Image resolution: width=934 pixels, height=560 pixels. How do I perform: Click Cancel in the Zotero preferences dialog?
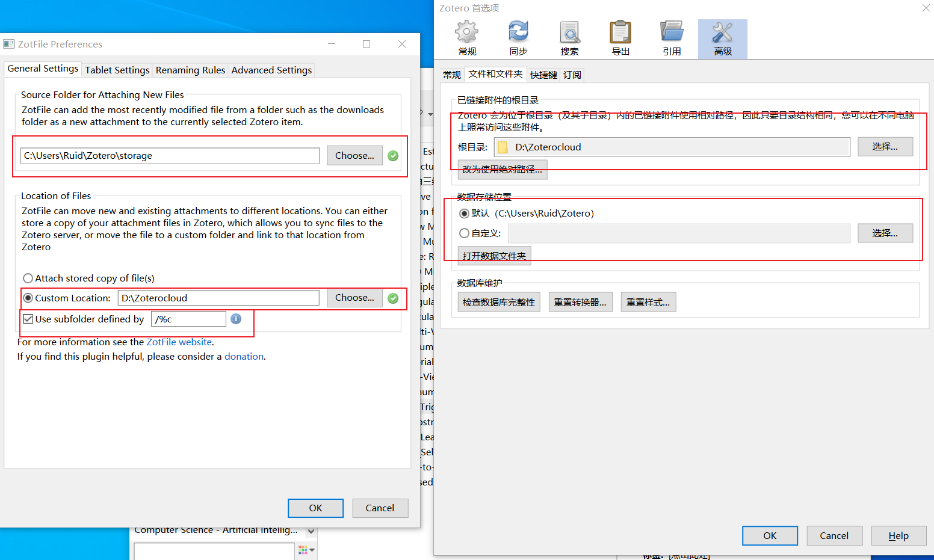[x=834, y=535]
